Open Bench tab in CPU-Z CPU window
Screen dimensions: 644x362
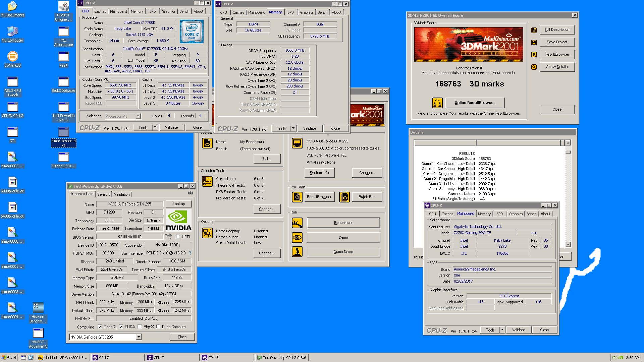tap(184, 11)
